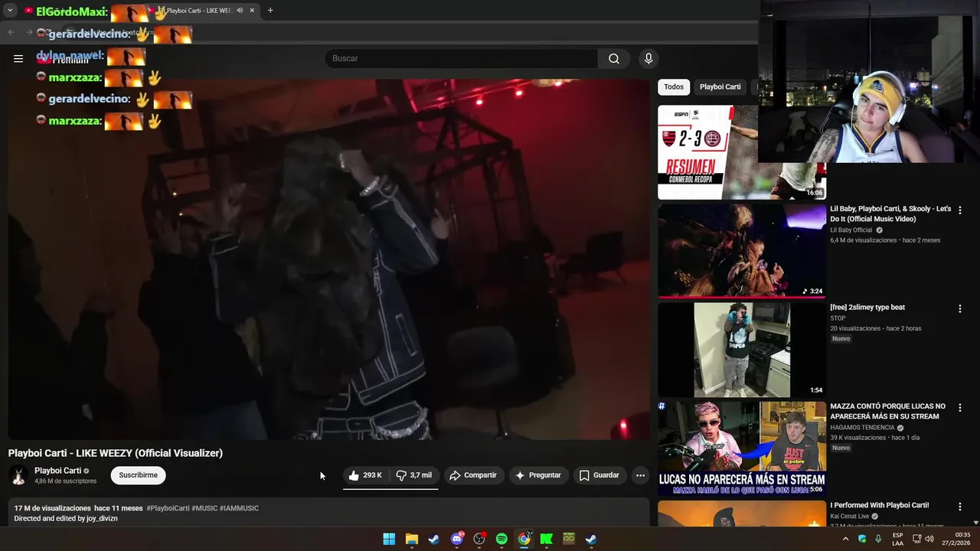Open the Compartir share dialog
980x551 pixels.
point(473,475)
